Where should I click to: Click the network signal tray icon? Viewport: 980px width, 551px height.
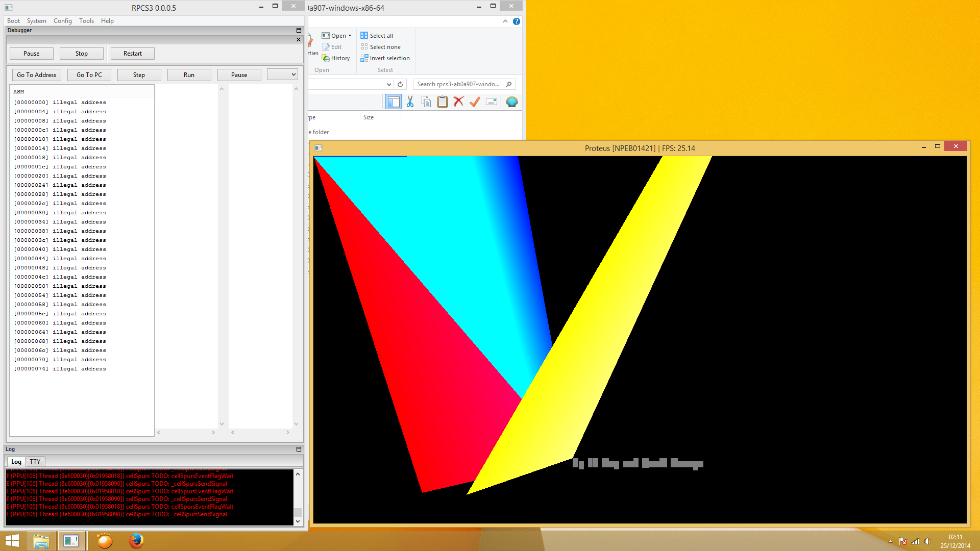point(915,541)
